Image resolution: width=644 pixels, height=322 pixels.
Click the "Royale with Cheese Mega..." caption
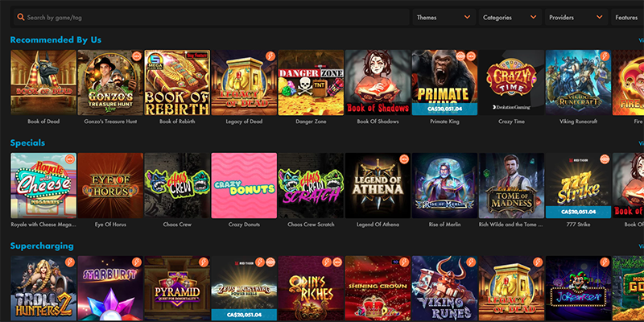tap(43, 225)
